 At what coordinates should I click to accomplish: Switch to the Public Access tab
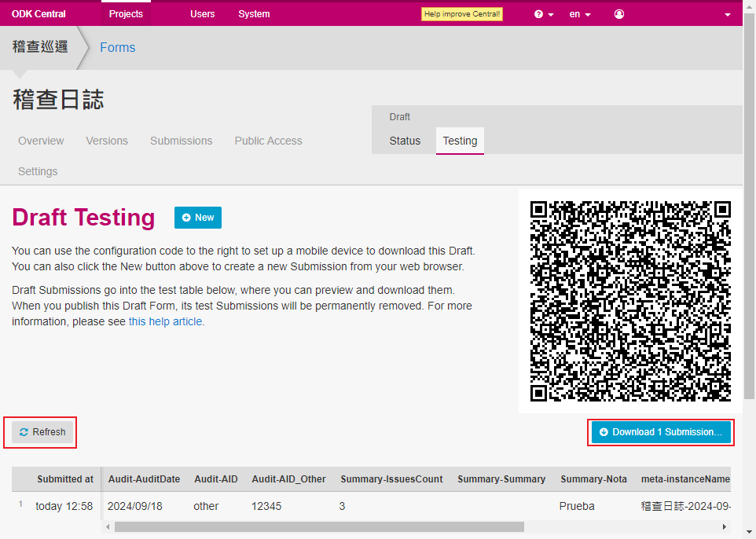[x=269, y=141]
